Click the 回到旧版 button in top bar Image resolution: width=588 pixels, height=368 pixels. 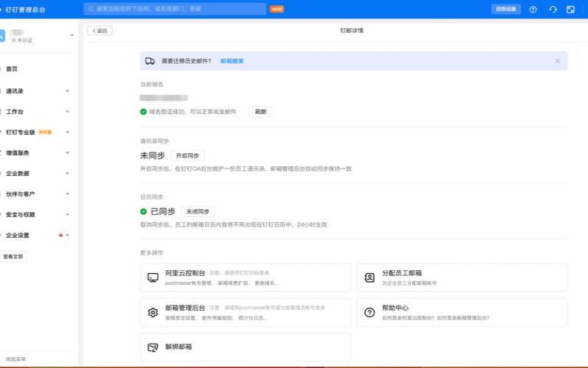click(506, 9)
